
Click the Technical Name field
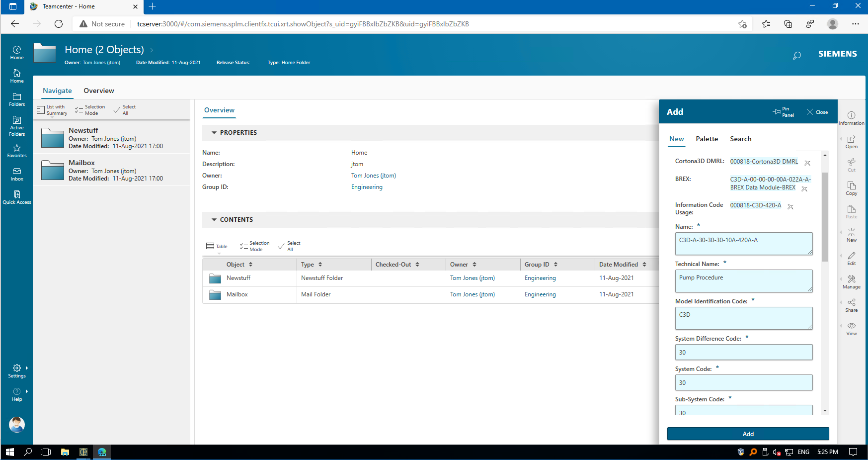coord(744,281)
